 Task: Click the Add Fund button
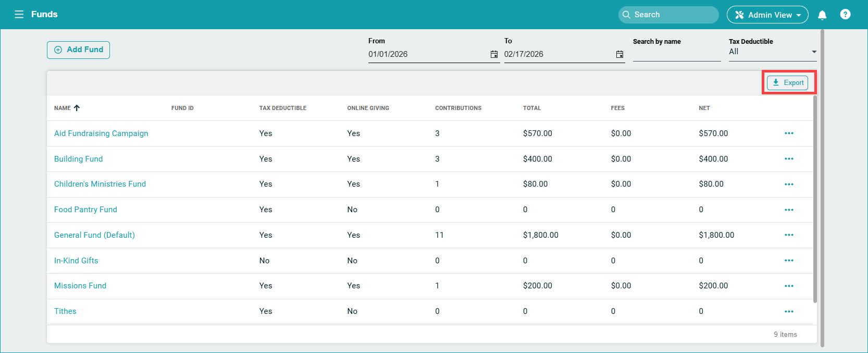click(x=78, y=50)
